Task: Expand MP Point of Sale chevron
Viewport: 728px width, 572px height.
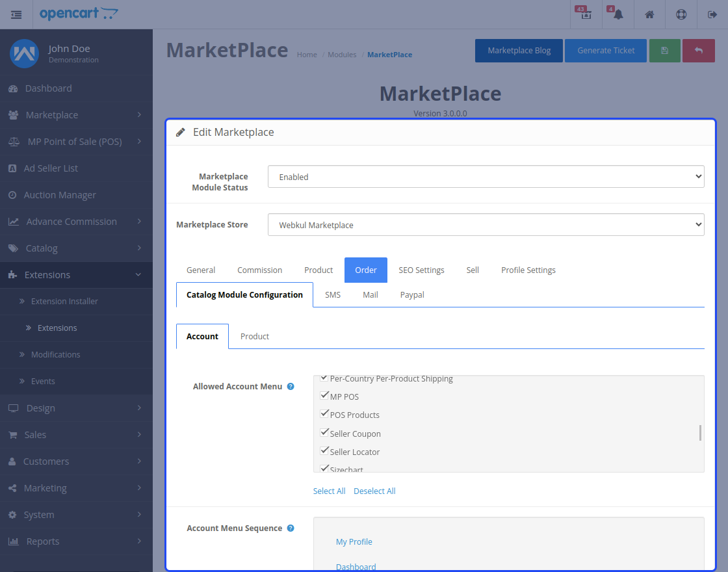Action: [139, 141]
